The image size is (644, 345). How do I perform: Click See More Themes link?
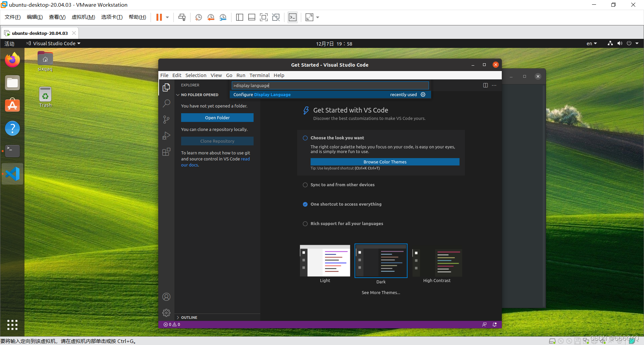381,292
